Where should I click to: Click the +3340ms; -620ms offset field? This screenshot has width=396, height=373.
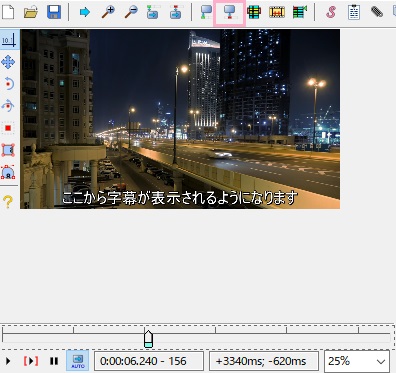[x=264, y=361]
